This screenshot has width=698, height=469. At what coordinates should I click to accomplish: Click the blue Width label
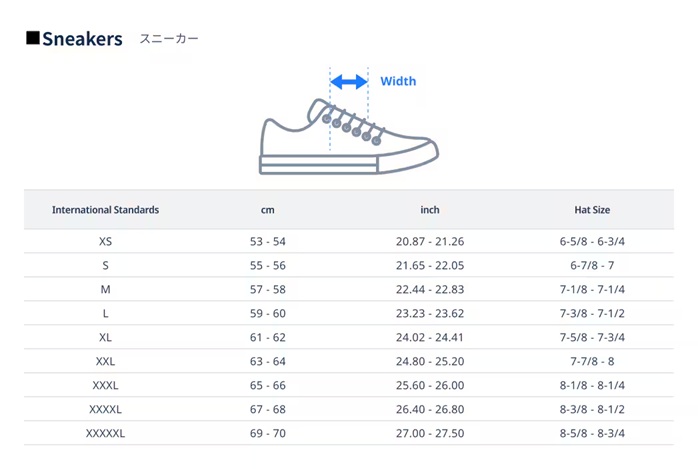(x=398, y=81)
